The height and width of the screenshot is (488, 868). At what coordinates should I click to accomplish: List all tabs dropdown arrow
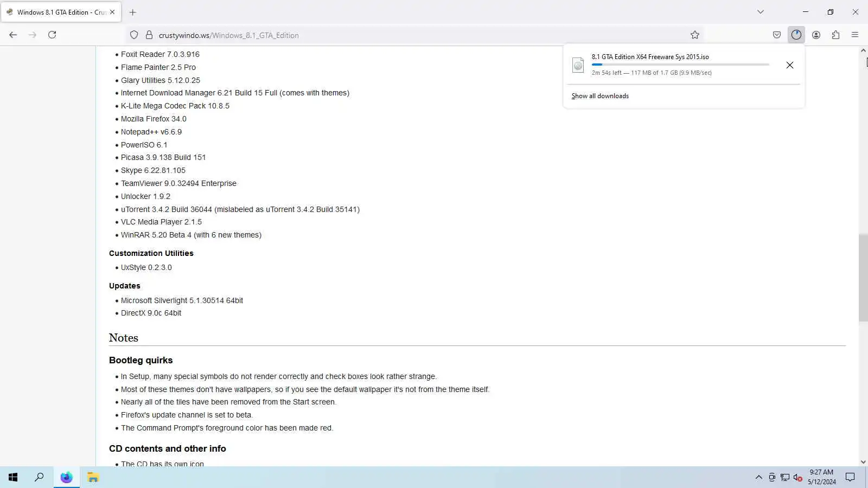pos(761,12)
